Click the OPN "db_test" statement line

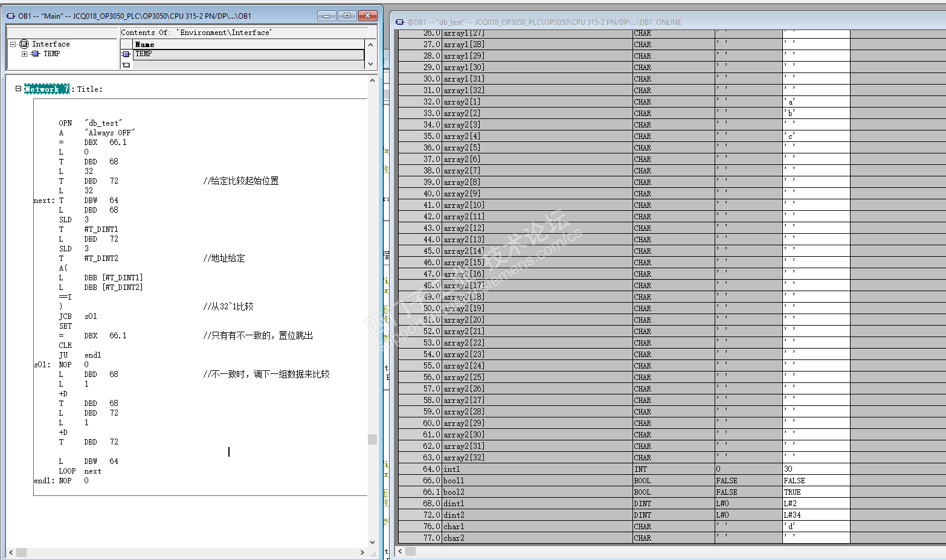click(91, 123)
